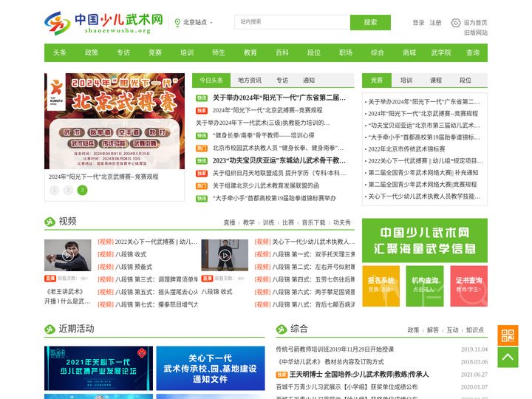Open the 音乐下载 video category link
This screenshot has height=399, width=532.
click(x=313, y=222)
